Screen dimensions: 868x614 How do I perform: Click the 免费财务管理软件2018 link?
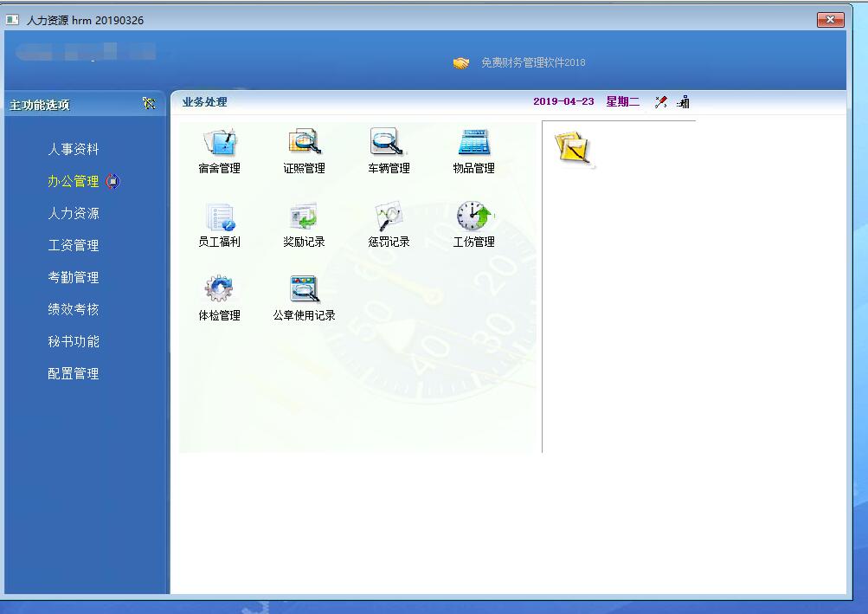coord(532,62)
